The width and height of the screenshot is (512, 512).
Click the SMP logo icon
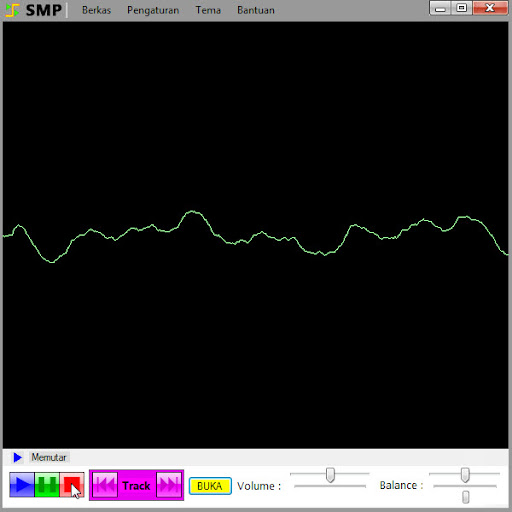pyautogui.click(x=12, y=10)
